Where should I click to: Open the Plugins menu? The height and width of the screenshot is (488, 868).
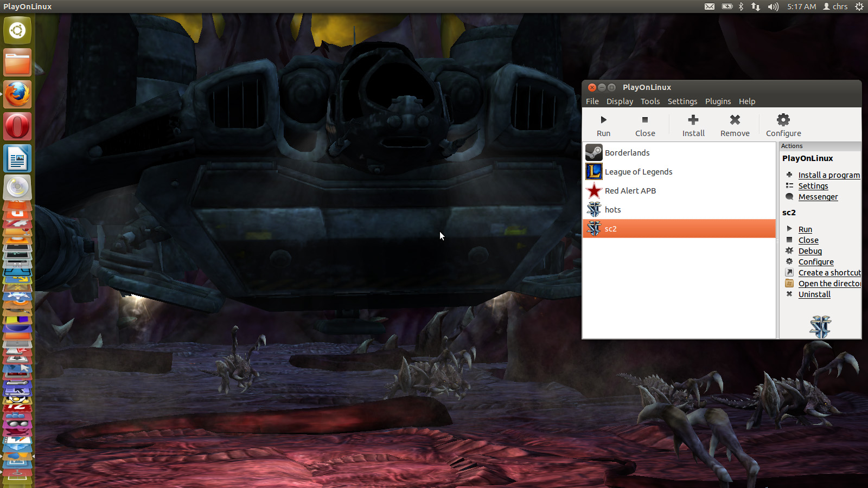[x=718, y=101]
